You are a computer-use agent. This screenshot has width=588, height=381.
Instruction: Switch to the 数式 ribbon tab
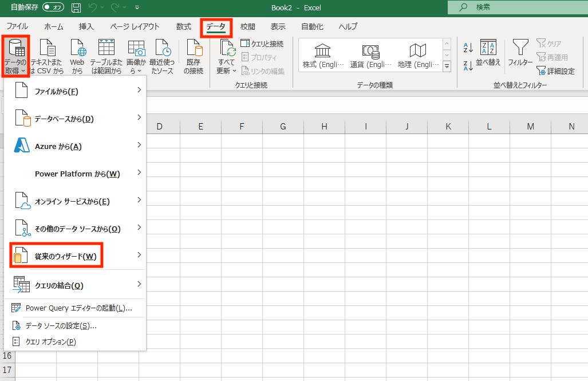pos(184,27)
